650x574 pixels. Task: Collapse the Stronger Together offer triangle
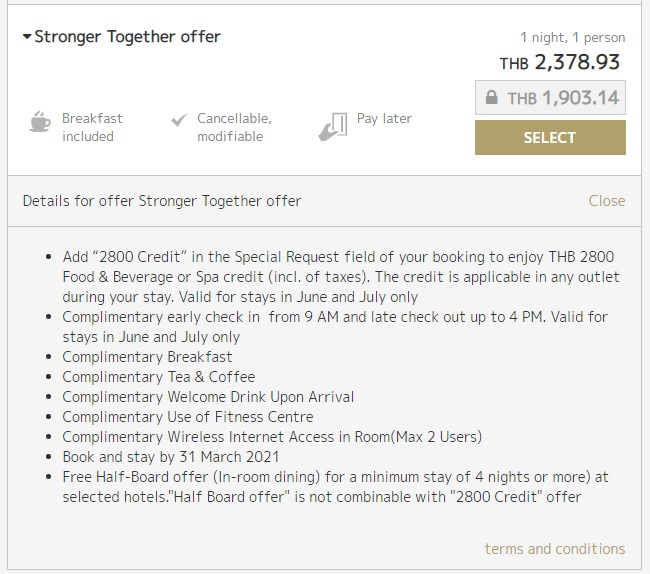(27, 37)
